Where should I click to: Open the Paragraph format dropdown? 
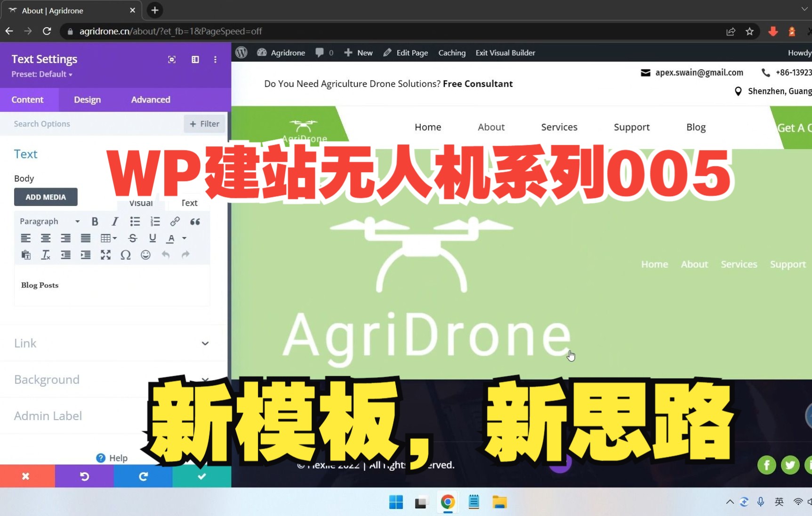tap(49, 221)
